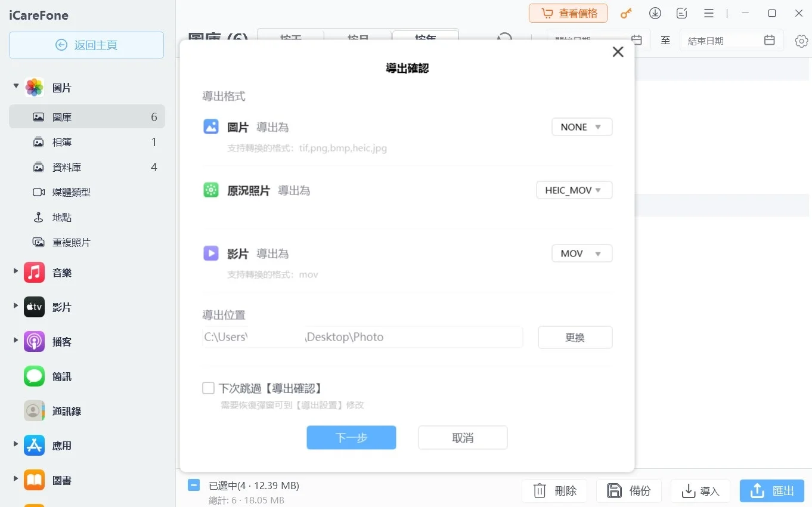Open the 播客 podcasts section

(63, 341)
